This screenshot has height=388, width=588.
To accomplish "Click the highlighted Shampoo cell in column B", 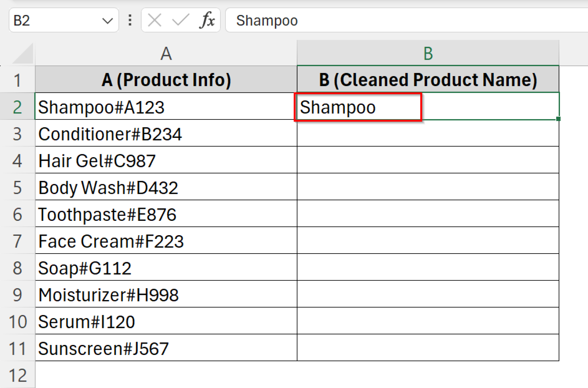I will [357, 107].
